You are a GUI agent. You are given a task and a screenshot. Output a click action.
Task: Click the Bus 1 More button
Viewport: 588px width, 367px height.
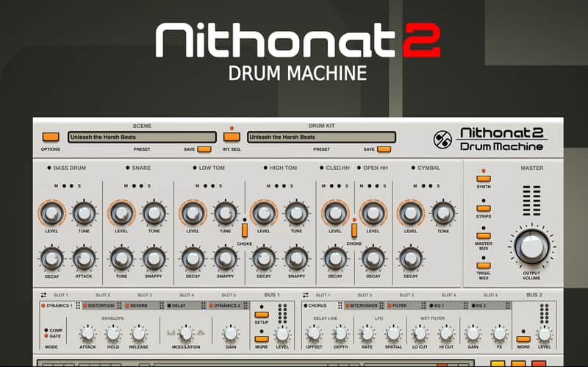[x=262, y=339]
